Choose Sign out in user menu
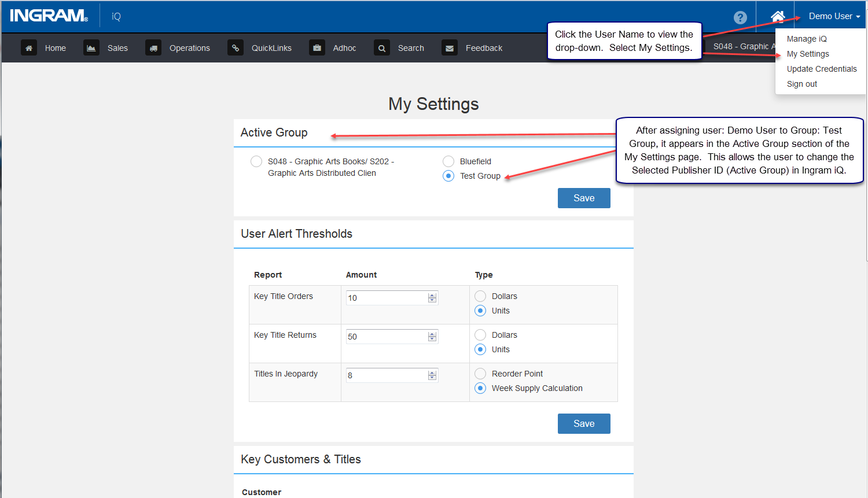Screen dimensions: 868x498 tap(802, 84)
